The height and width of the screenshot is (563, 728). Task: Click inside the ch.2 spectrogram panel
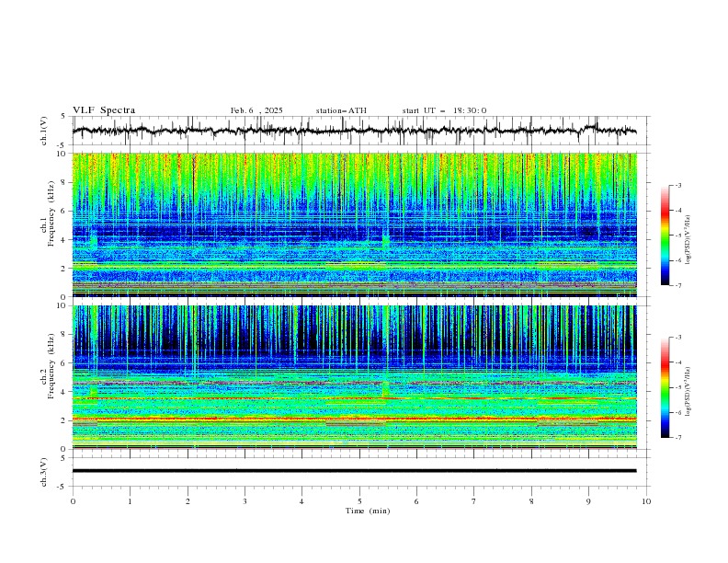coord(354,377)
